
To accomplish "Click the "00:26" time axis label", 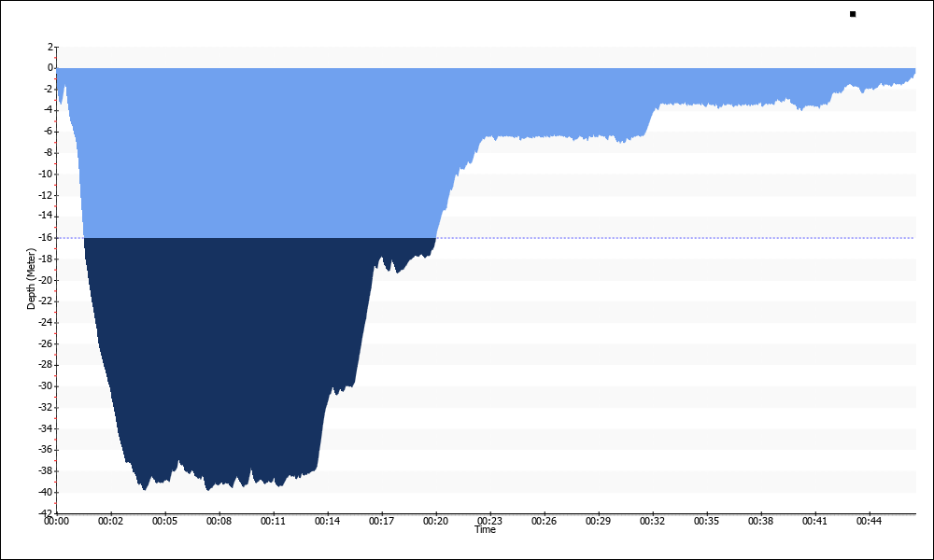I will [544, 521].
